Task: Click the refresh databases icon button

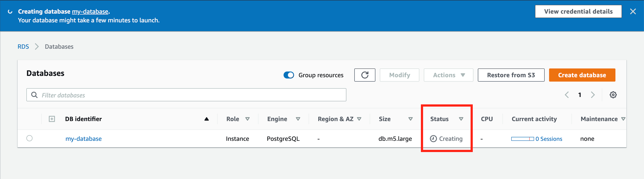Action: (x=365, y=75)
